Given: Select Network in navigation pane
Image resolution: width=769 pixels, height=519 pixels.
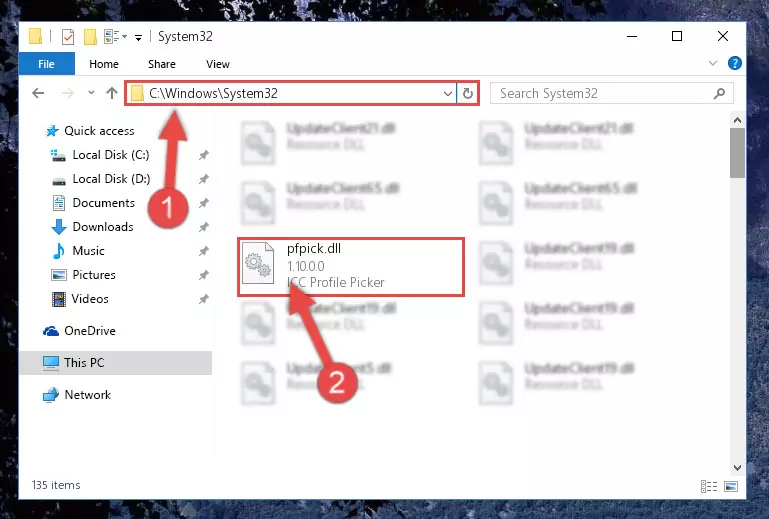Looking at the screenshot, I should [87, 395].
